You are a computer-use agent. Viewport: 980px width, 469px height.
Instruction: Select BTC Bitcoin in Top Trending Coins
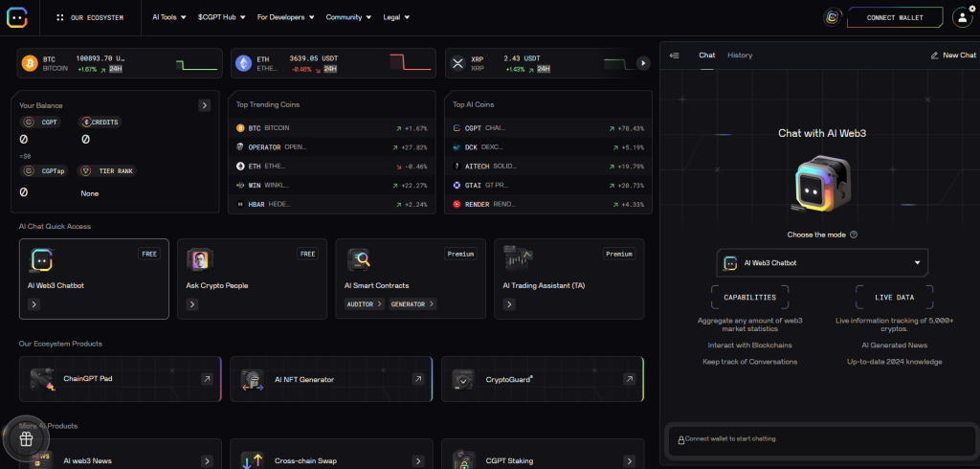coord(331,128)
